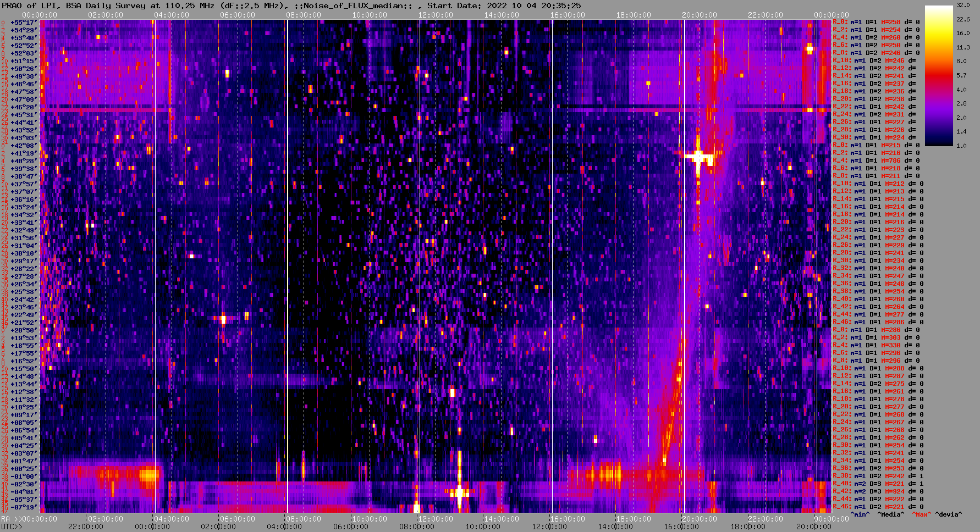Select the stats row containing "M=267"
The width and height of the screenshot is (980, 532).
click(878, 423)
